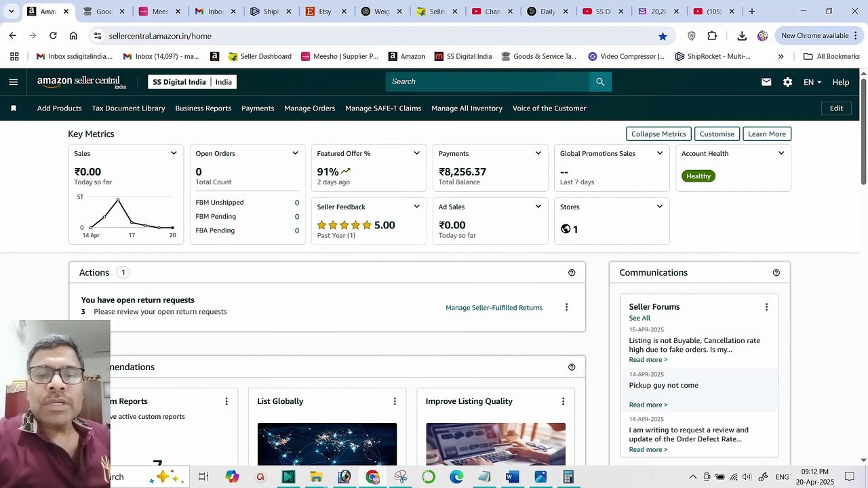The image size is (868, 488).
Task: Open Calculator from the taskbar
Action: pos(568,477)
